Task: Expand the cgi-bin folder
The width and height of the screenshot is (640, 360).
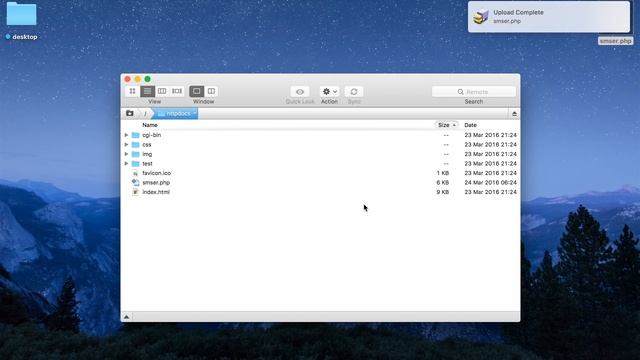Action: pos(127,135)
